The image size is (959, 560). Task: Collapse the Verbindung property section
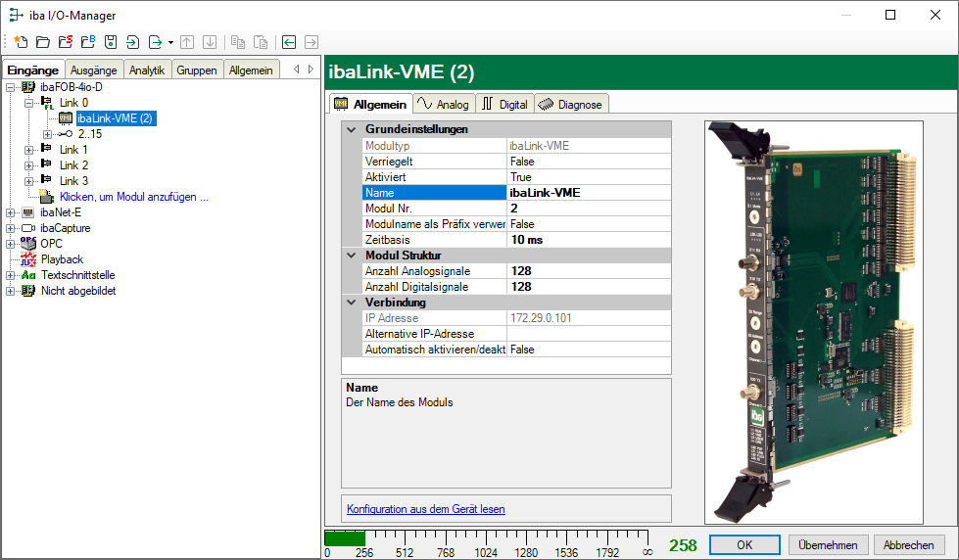[351, 303]
